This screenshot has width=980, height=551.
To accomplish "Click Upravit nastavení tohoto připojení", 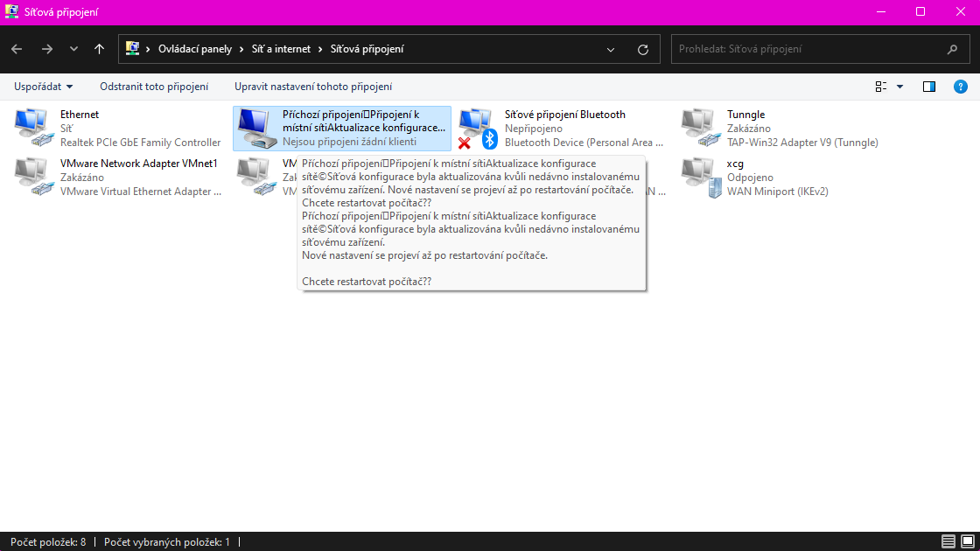I will (x=313, y=87).
